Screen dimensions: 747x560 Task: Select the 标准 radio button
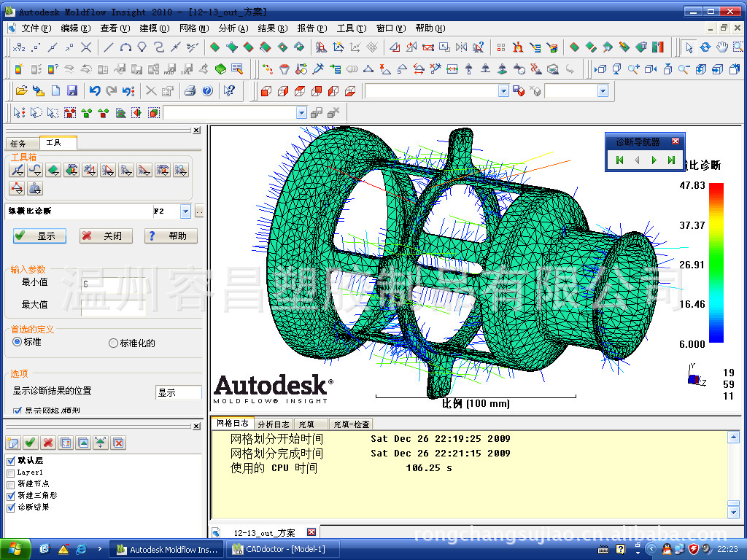point(18,342)
